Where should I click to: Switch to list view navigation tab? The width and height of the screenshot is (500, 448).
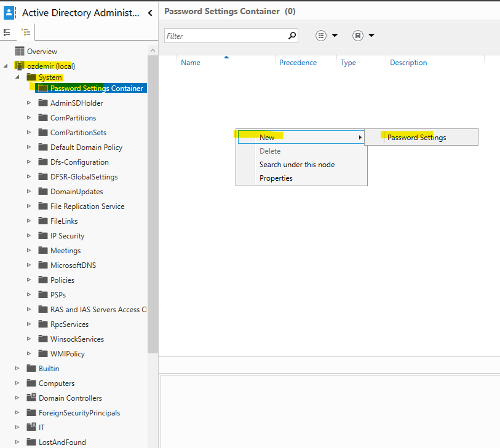[x=7, y=32]
